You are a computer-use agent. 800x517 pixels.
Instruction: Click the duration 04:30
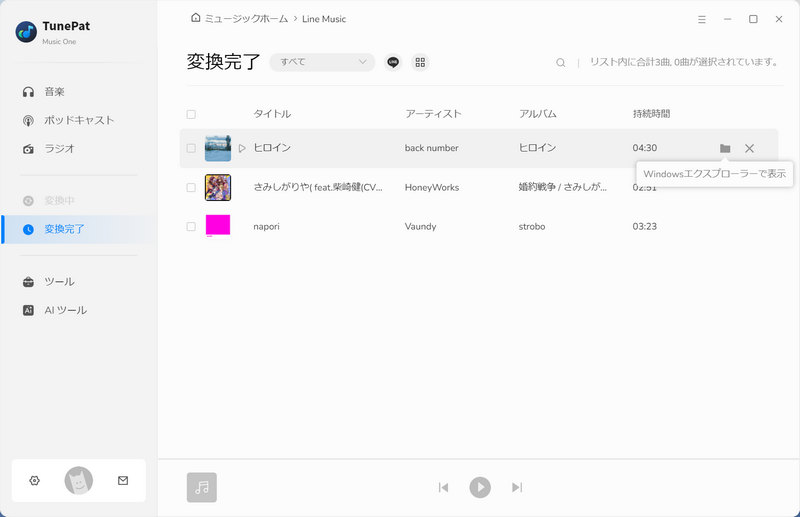pyautogui.click(x=645, y=148)
